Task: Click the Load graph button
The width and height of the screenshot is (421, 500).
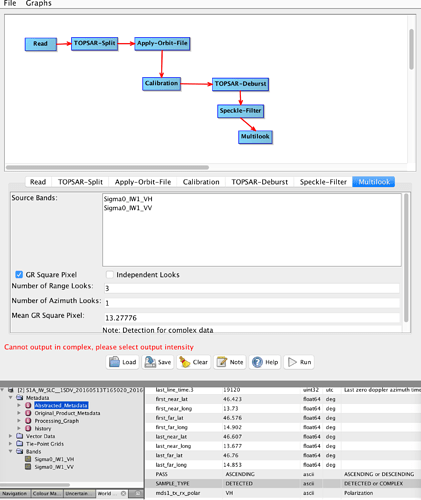Action: coord(123,362)
